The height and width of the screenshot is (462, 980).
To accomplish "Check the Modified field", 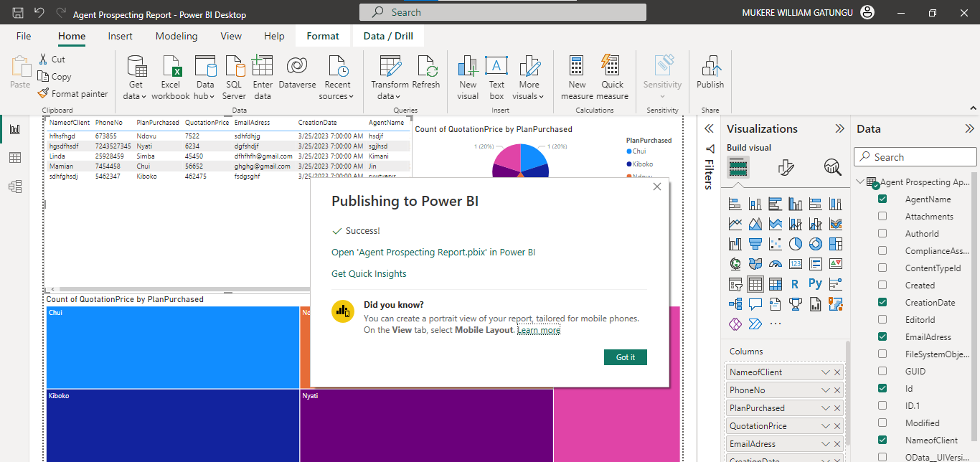I will (882, 423).
